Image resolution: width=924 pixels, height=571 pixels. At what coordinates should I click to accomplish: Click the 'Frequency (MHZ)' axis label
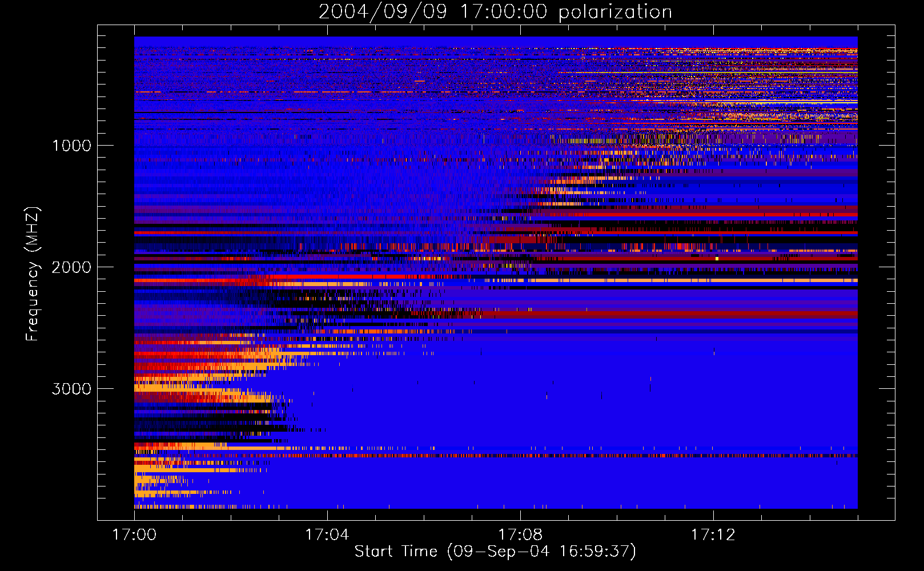click(33, 274)
